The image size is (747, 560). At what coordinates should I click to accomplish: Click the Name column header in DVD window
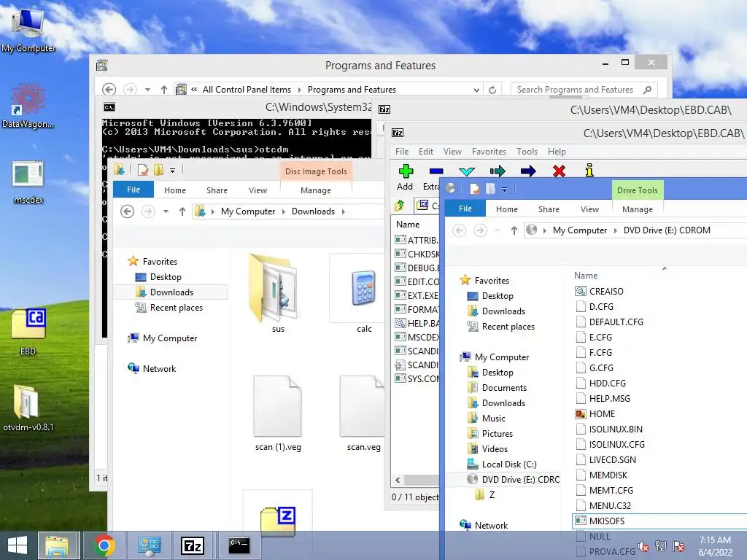click(x=586, y=275)
